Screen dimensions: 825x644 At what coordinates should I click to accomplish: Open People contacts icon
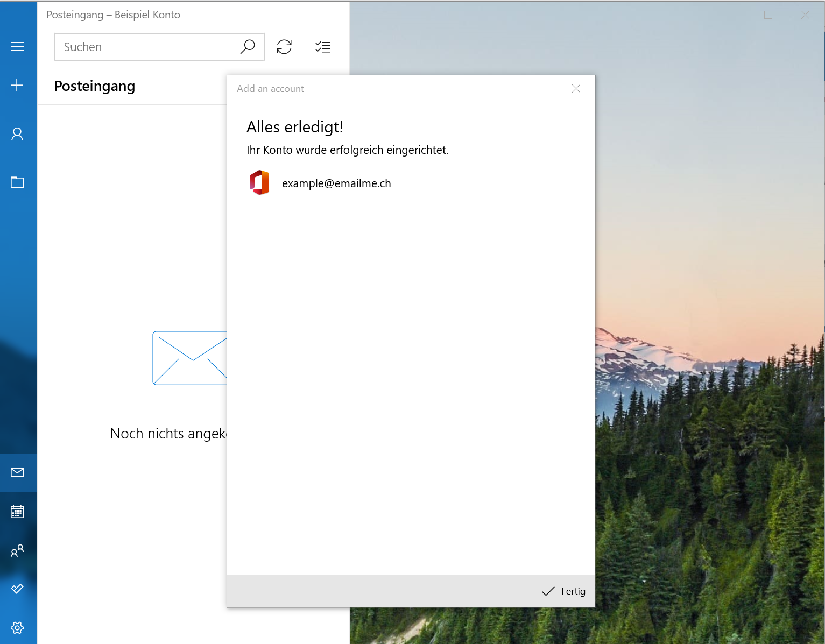pos(17,550)
